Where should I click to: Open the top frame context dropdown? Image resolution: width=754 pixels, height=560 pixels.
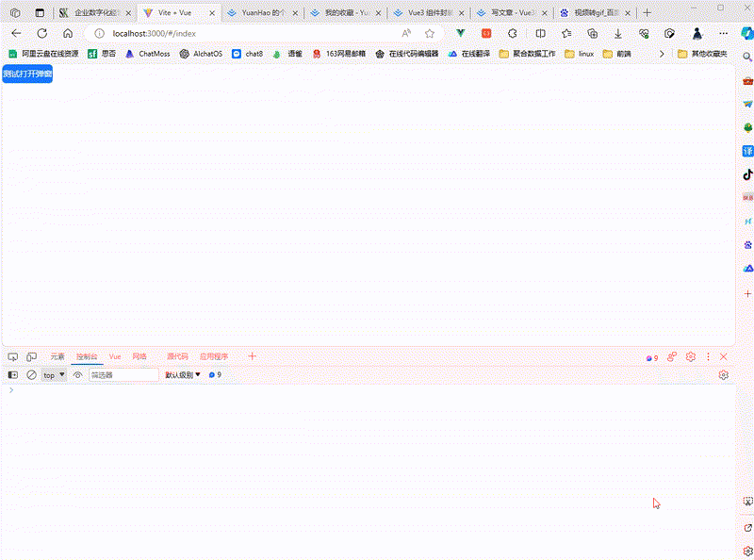tap(52, 374)
